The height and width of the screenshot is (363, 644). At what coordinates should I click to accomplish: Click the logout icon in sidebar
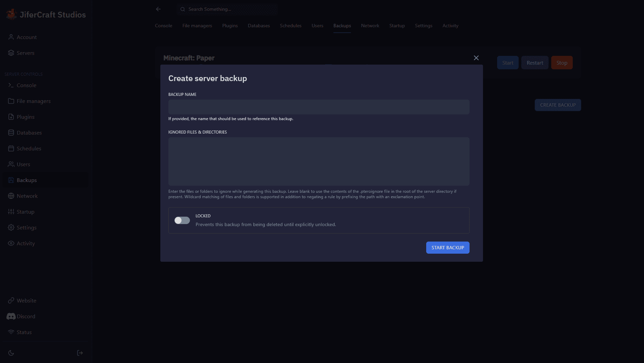point(80,353)
